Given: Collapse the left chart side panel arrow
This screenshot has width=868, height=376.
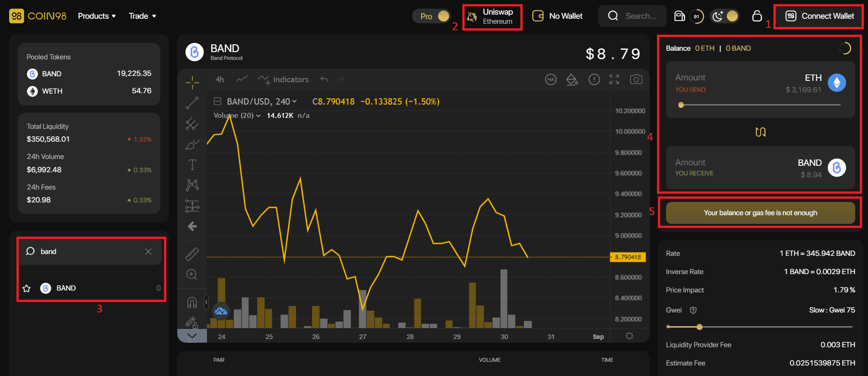Looking at the screenshot, I should pyautogui.click(x=206, y=302).
